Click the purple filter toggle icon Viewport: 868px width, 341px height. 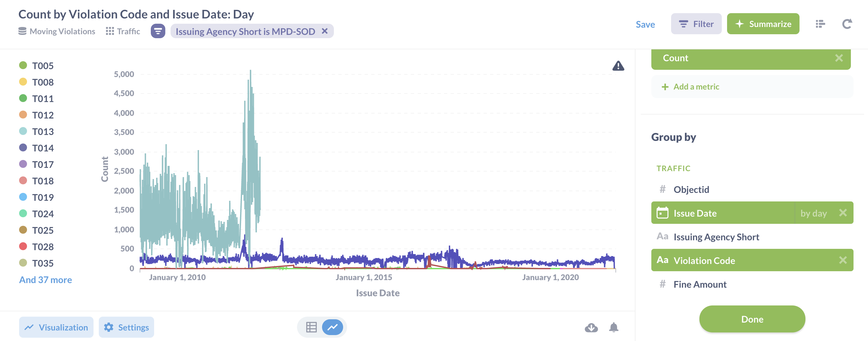click(158, 31)
